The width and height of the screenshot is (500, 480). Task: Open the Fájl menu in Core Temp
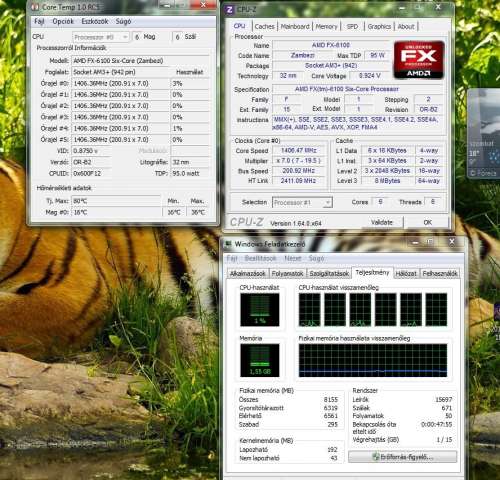pyautogui.click(x=39, y=21)
